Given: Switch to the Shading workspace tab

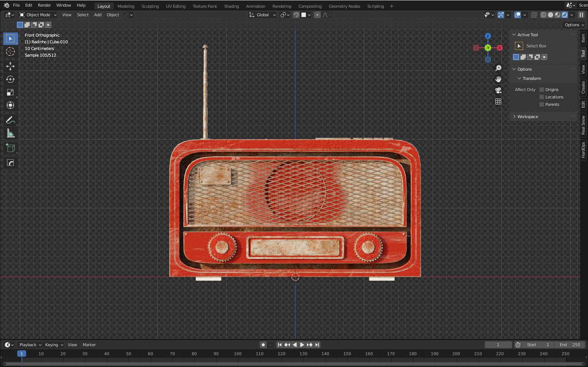Looking at the screenshot, I should 231,6.
